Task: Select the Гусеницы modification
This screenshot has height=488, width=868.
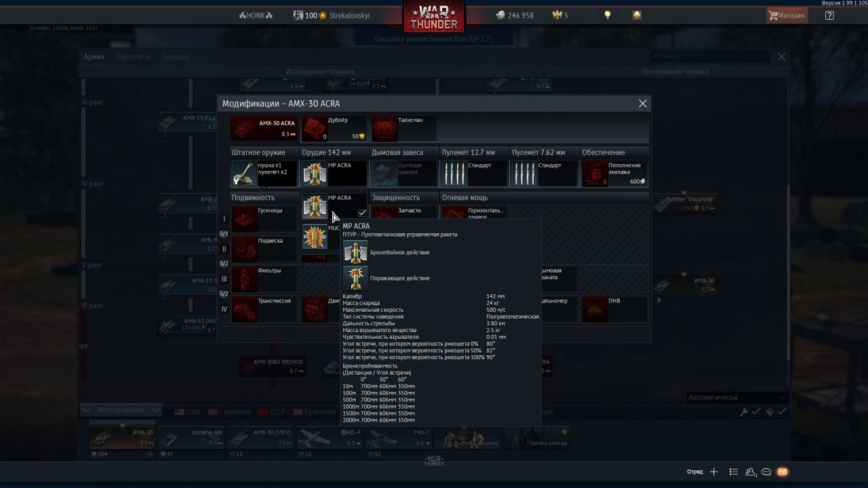Action: click(x=264, y=218)
